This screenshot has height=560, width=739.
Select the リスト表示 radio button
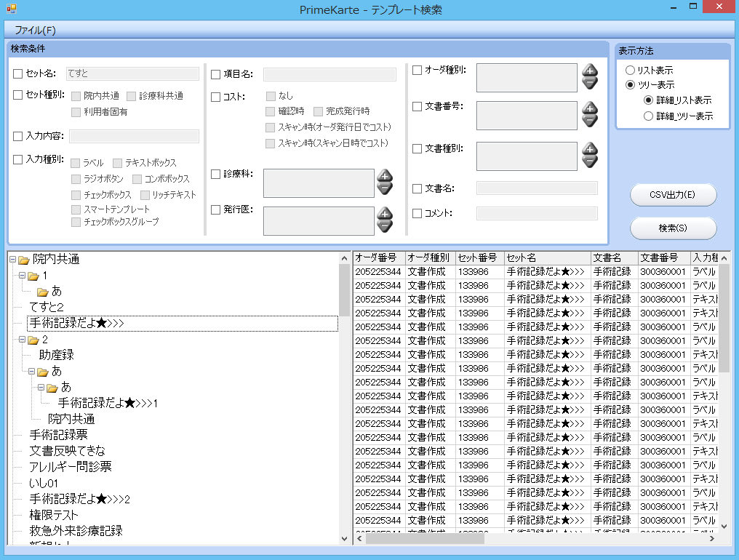[630, 71]
